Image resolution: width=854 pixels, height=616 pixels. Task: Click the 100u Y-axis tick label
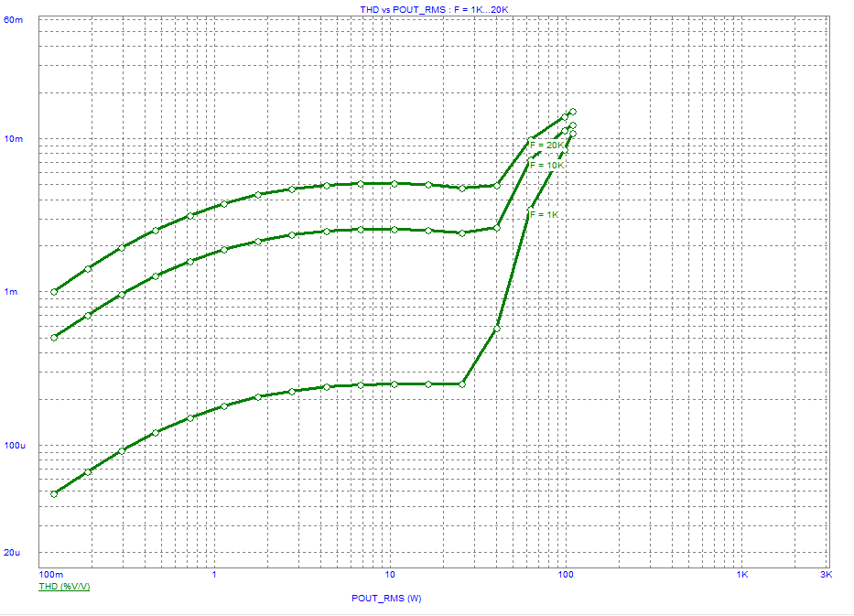(15, 446)
